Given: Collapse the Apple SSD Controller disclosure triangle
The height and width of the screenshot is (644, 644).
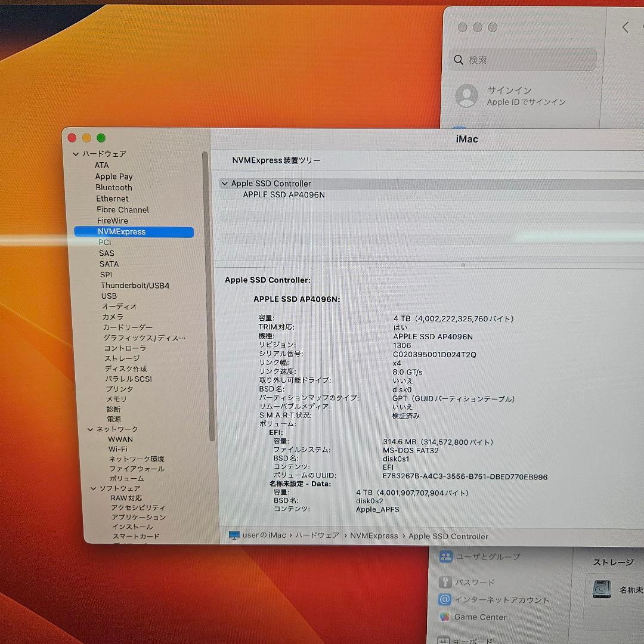Looking at the screenshot, I should point(225,184).
